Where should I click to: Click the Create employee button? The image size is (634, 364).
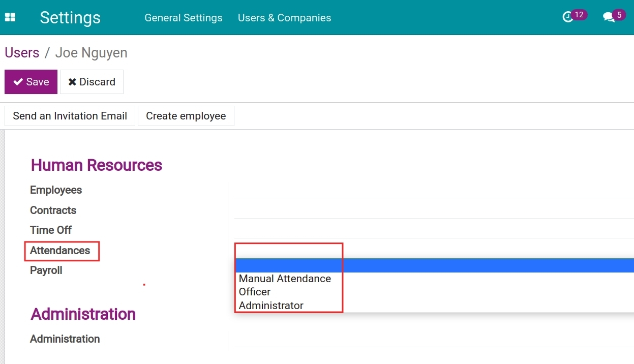pyautogui.click(x=186, y=116)
